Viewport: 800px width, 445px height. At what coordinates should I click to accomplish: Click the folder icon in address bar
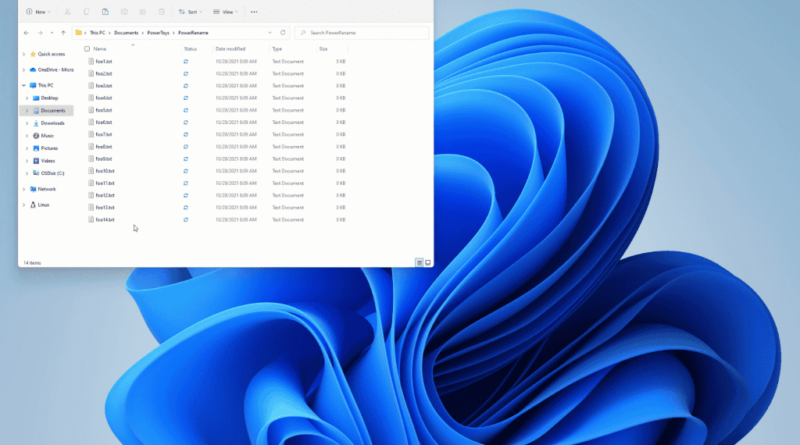pyautogui.click(x=79, y=33)
